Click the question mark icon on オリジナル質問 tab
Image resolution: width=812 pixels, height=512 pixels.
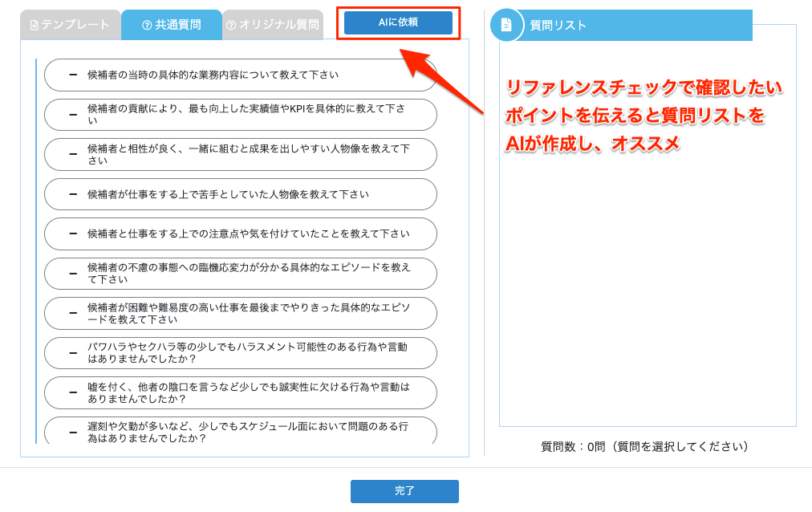[x=231, y=25]
